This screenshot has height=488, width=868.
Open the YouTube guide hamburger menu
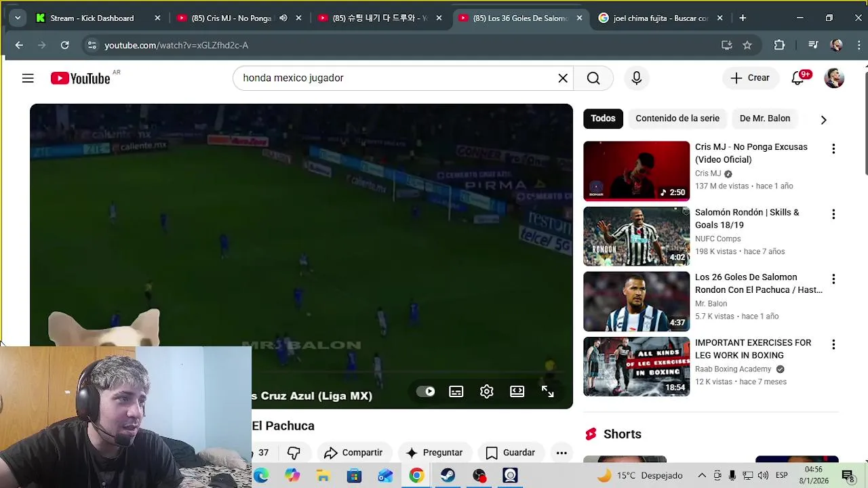(x=28, y=78)
